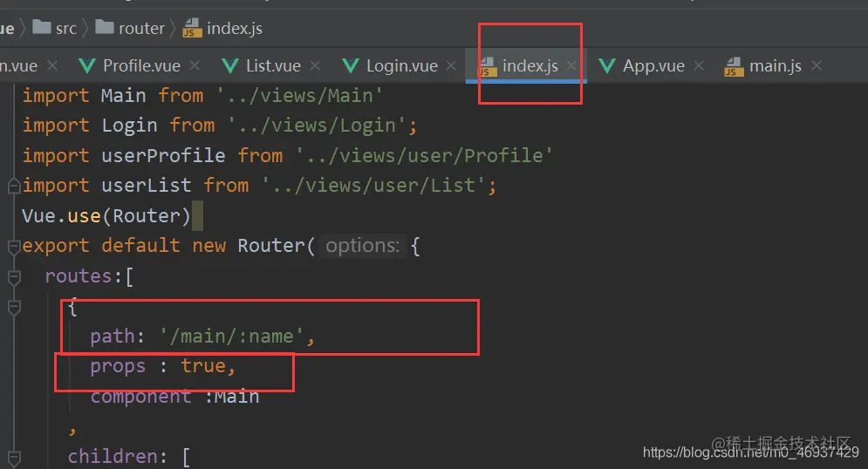Collapse the export default Router fold marker
Image resolution: width=868 pixels, height=469 pixels.
click(14, 246)
